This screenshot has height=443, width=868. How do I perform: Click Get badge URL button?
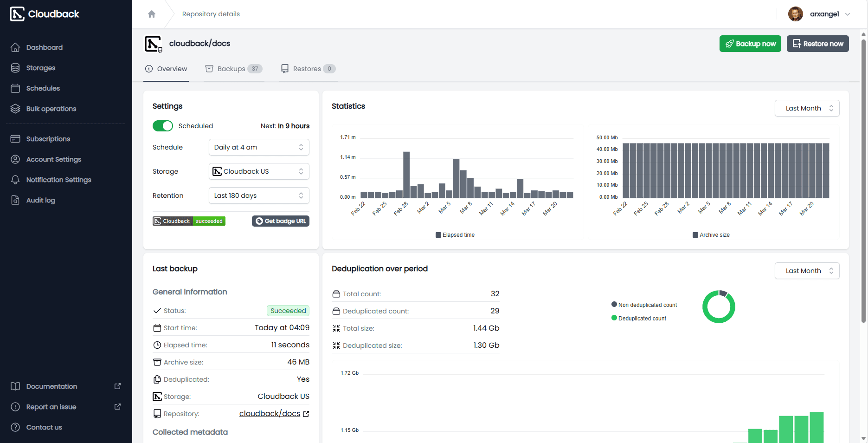coord(281,221)
